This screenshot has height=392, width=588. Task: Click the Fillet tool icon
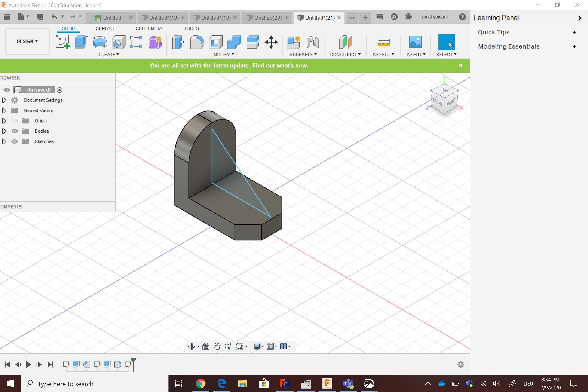[x=197, y=42]
